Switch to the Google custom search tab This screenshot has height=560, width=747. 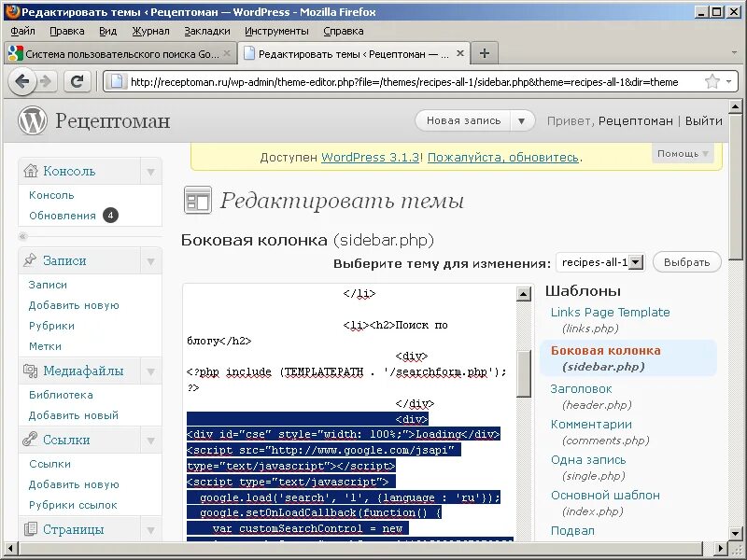pyautogui.click(x=120, y=53)
